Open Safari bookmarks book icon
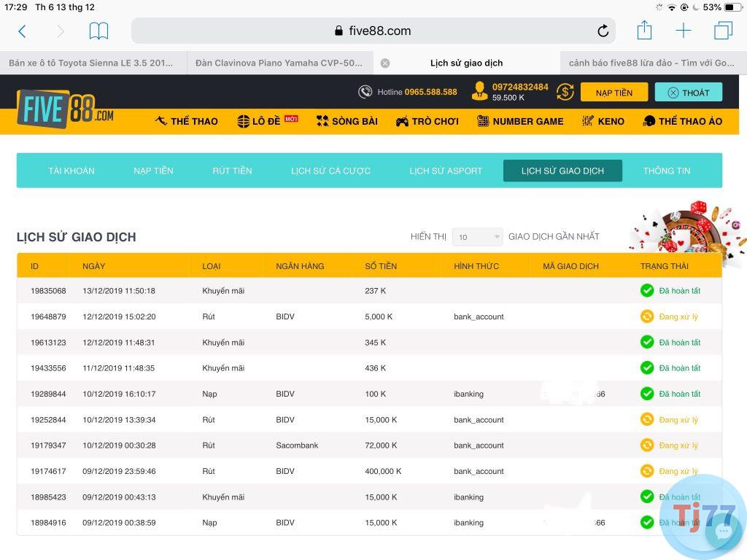The width and height of the screenshot is (747, 560). [98, 31]
